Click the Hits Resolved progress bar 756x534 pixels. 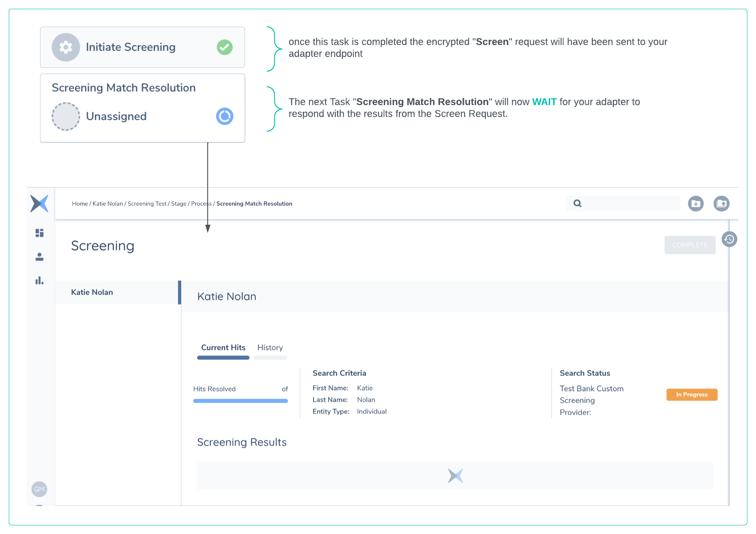coord(241,401)
